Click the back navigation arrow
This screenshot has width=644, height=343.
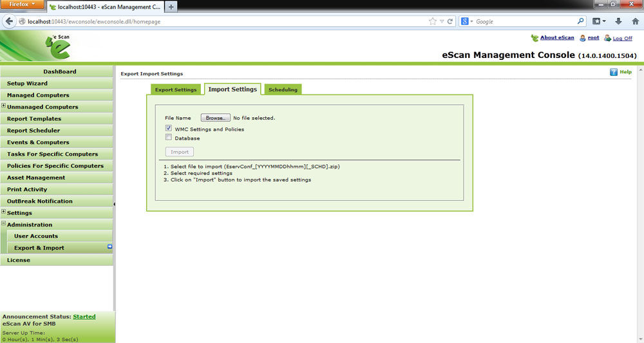(x=9, y=21)
